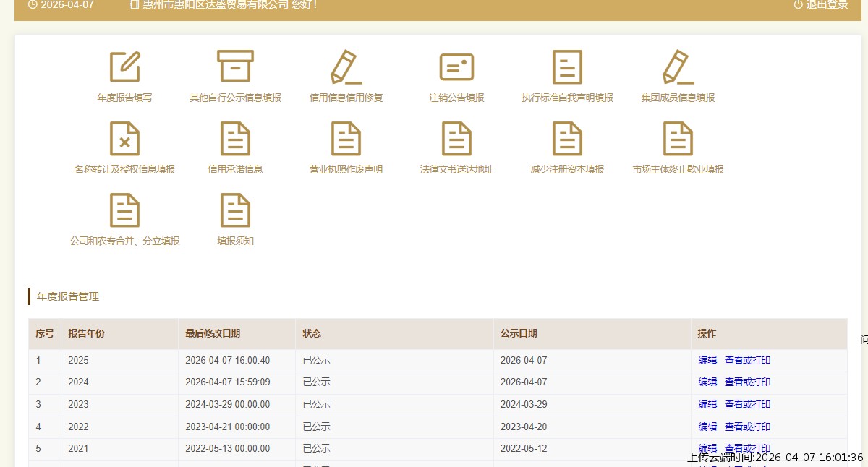The width and height of the screenshot is (868, 467).
Task: Select 市场主体终止歇业填报 icon
Action: click(x=678, y=139)
